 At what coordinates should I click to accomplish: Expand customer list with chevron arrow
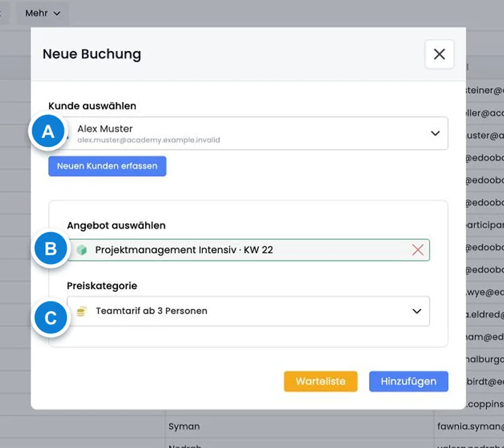[x=435, y=133]
